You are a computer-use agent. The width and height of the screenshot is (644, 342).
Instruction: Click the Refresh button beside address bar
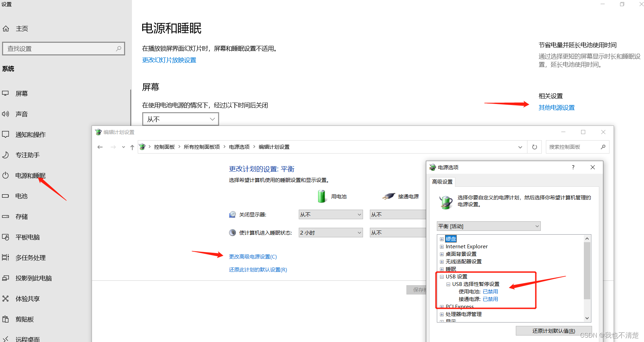(535, 147)
